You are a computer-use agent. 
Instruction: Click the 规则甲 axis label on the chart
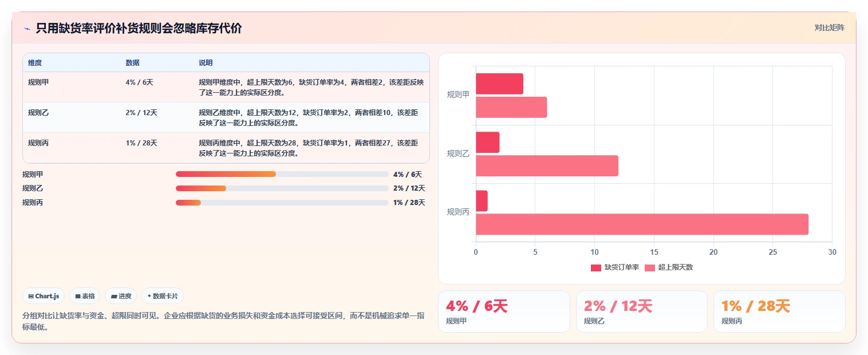pyautogui.click(x=458, y=95)
